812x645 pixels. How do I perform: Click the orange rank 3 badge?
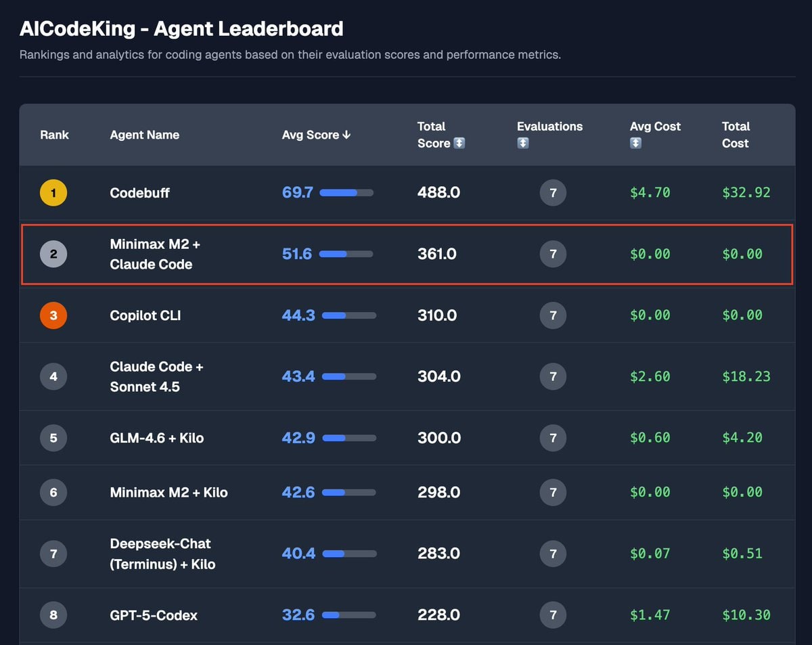tap(53, 315)
